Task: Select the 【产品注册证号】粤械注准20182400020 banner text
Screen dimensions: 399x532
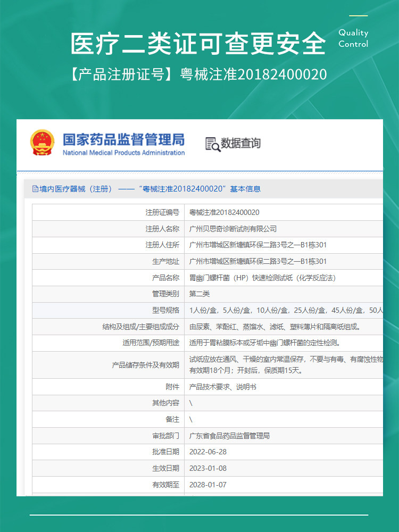Action: click(x=198, y=74)
